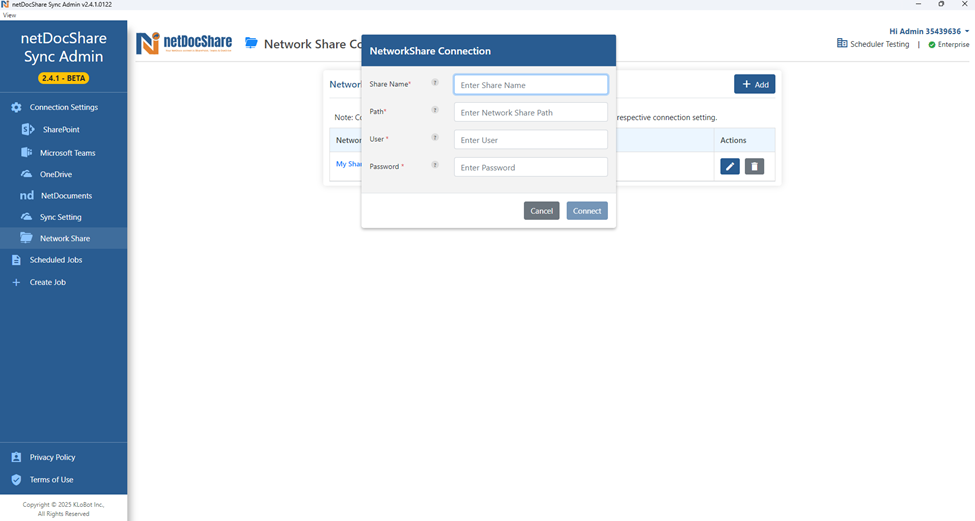This screenshot has width=975, height=521.
Task: Click the Scheduler Testing building icon
Action: 842,44
